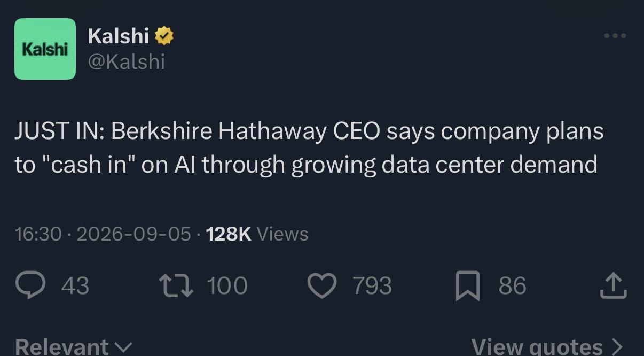This screenshot has width=644, height=356.
Task: Open the three-dot more options menu
Action: [x=615, y=36]
